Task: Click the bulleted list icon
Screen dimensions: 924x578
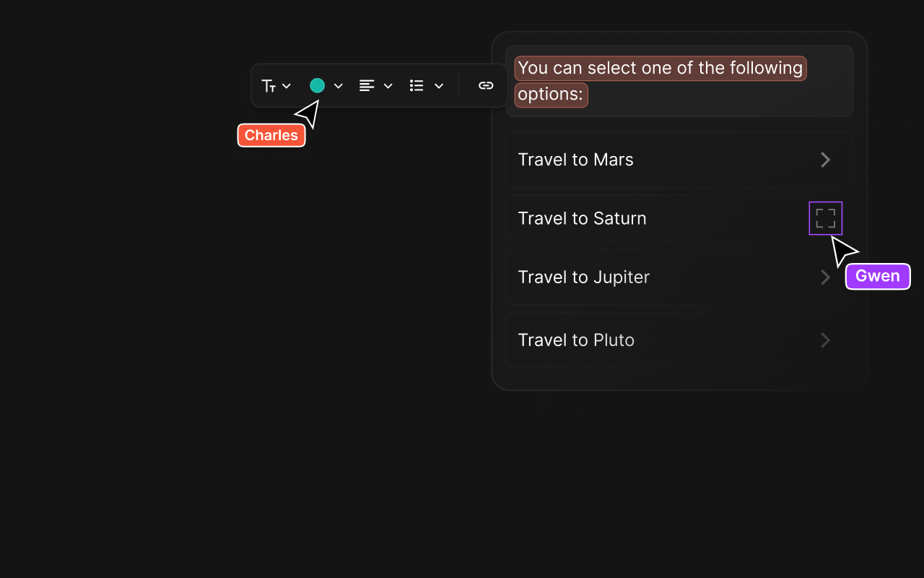Action: point(417,86)
